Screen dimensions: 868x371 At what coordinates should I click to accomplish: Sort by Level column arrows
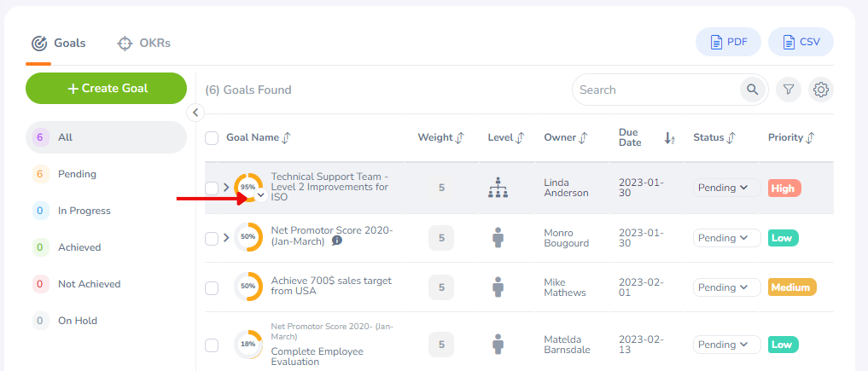(519, 137)
